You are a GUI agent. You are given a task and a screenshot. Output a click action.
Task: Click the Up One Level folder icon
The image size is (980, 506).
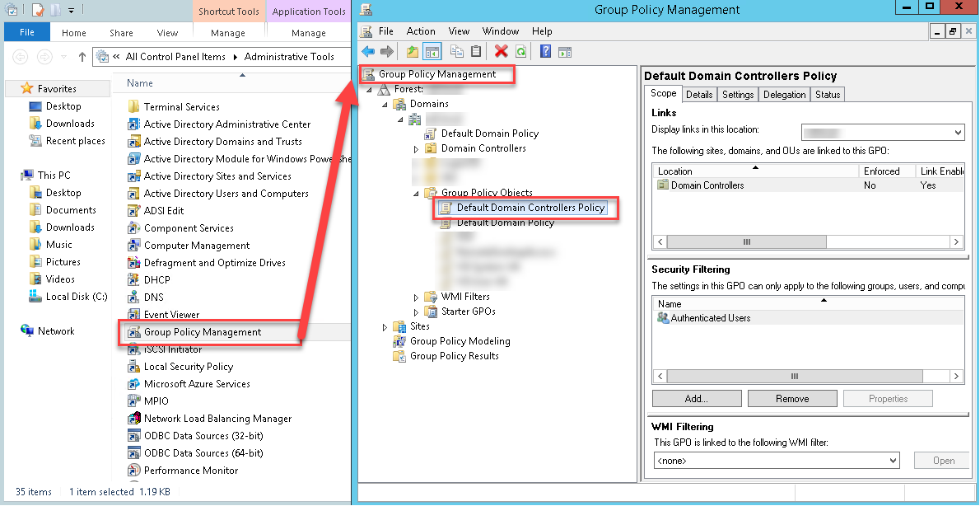(413, 52)
